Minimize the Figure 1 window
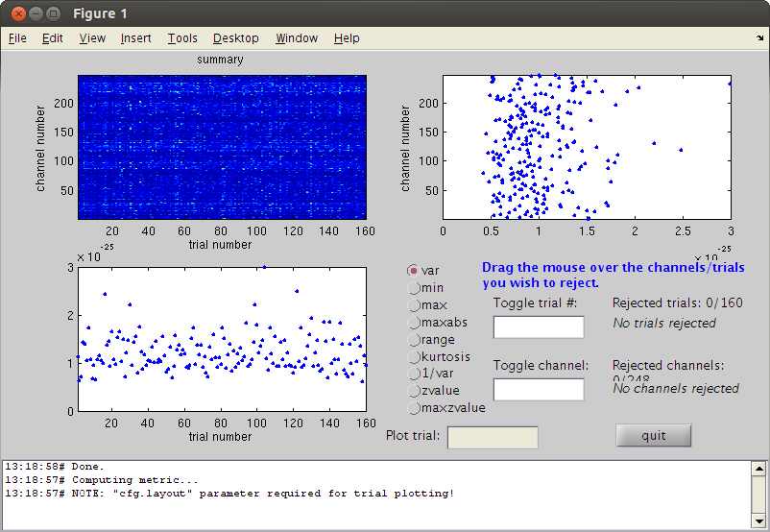The width and height of the screenshot is (770, 532). click(35, 14)
